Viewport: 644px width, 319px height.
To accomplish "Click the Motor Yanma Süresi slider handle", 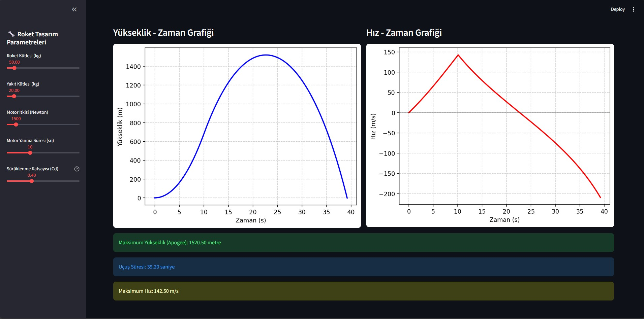I will (x=30, y=153).
